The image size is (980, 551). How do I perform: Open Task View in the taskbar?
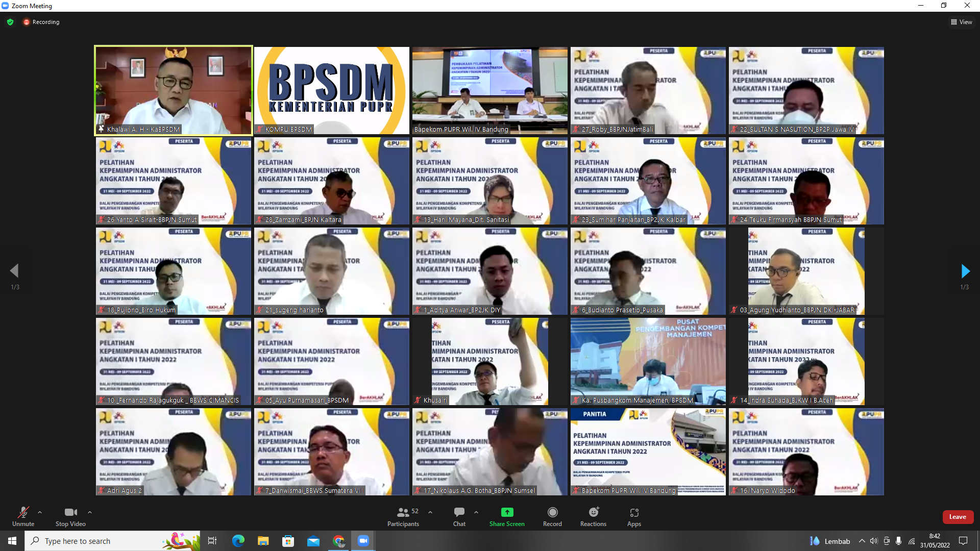pos(212,541)
